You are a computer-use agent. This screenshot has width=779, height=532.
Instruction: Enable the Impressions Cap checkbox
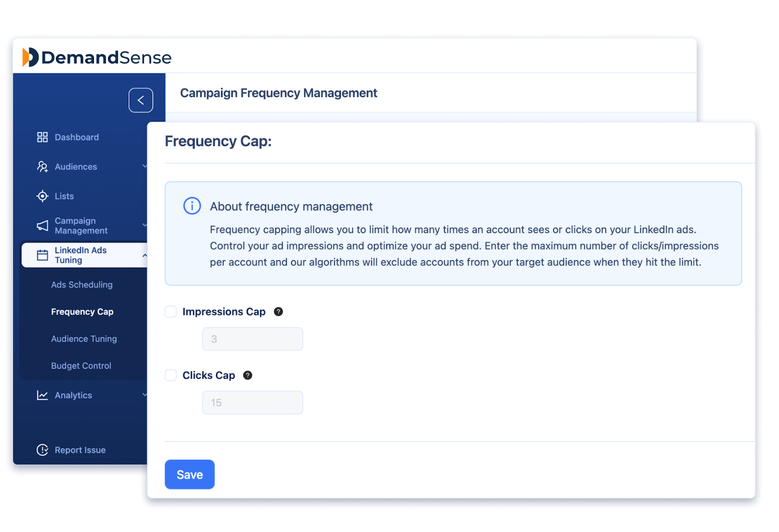pyautogui.click(x=171, y=312)
